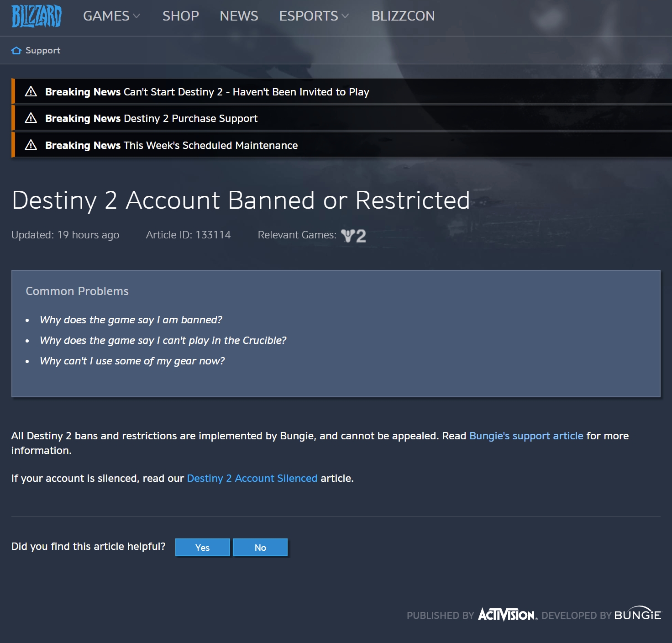Expand the Esports dropdown menu
The image size is (672, 643).
[x=314, y=16]
